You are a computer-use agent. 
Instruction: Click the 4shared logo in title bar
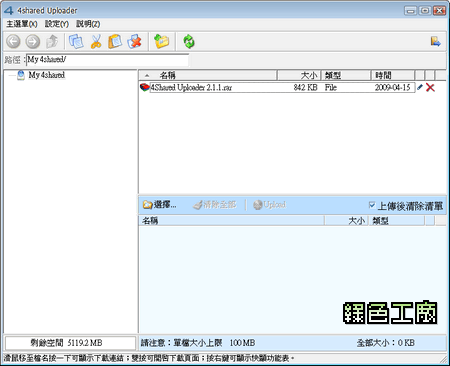click(x=9, y=11)
